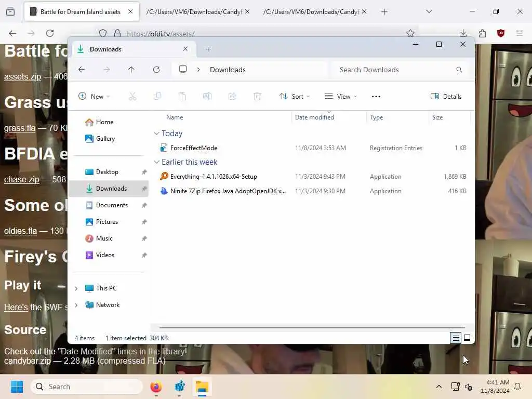The image size is (532, 399).
Task: Click the Here's SWF link
Action: coord(16,308)
